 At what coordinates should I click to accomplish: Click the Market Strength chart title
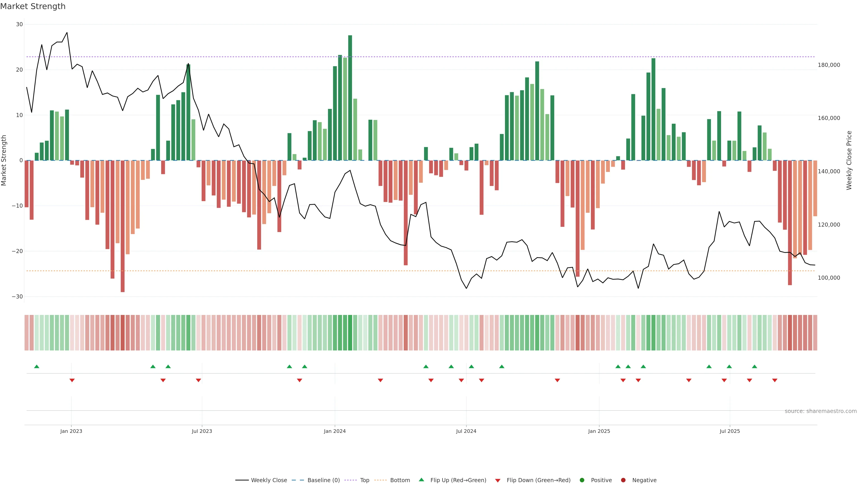(x=33, y=6)
